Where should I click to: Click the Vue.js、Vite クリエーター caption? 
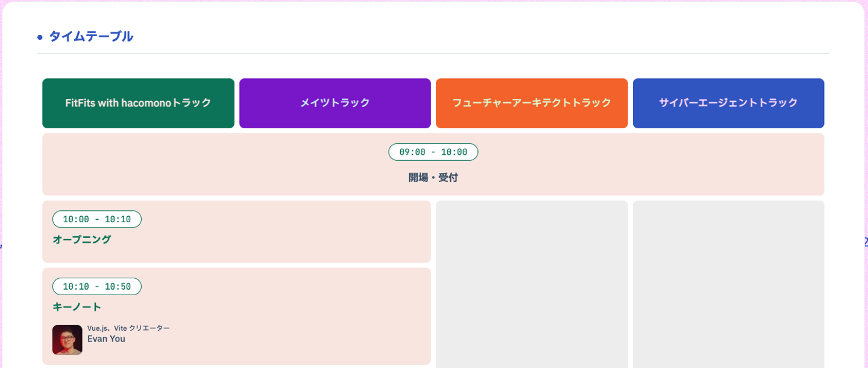[128, 328]
